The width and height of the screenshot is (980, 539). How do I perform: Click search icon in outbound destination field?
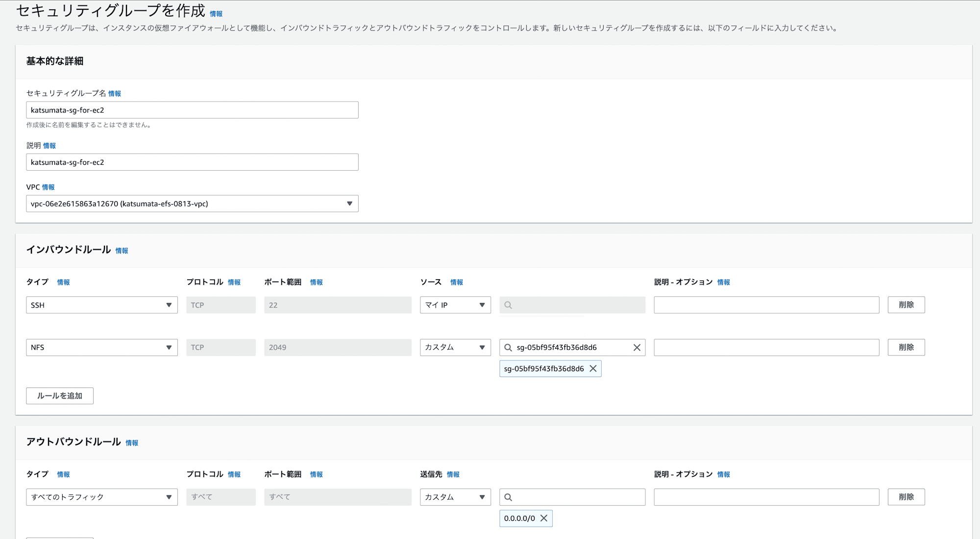click(508, 497)
